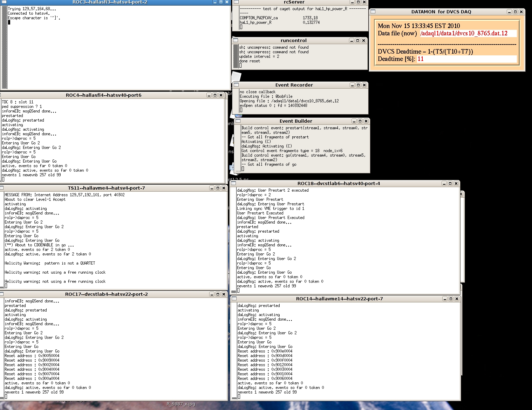This screenshot has height=410, width=532.
Task: Open window menu icon of ROC17 terminal
Action: click(x=1, y=294)
